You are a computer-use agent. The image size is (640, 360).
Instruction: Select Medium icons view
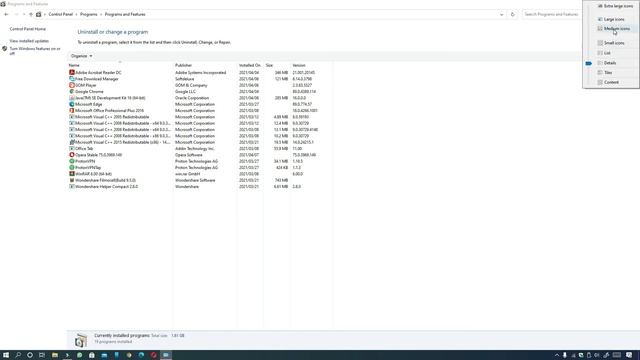[x=613, y=29]
